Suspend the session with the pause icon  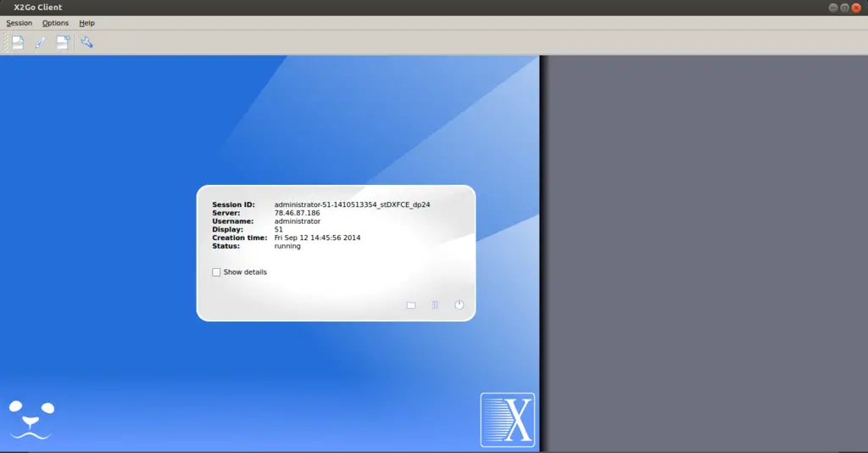click(435, 305)
